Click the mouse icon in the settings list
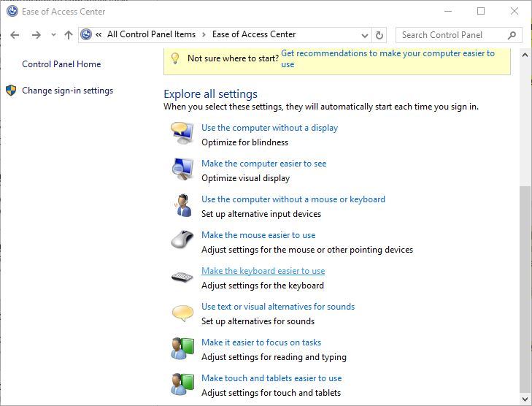Viewport: 532px width, 406px height. pyautogui.click(x=182, y=240)
